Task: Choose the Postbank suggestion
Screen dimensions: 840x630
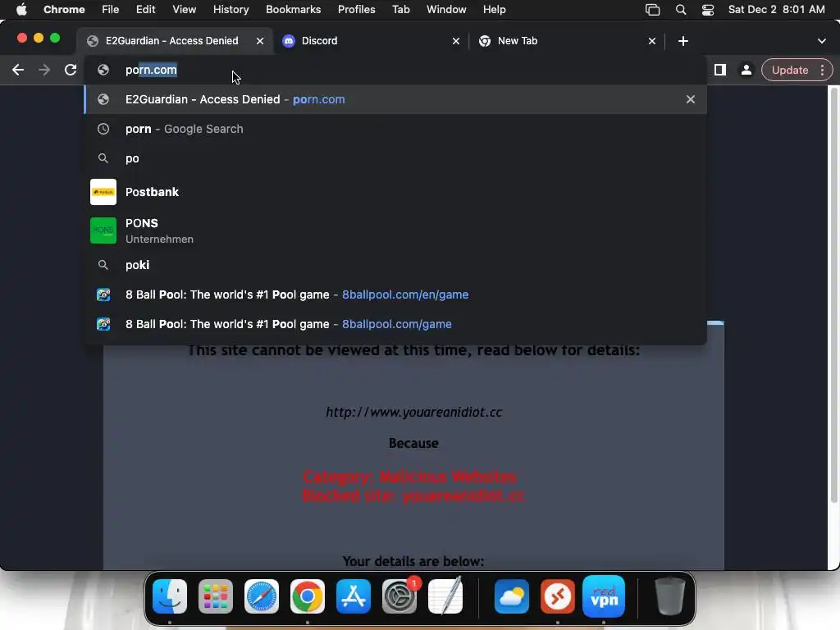Action: pyautogui.click(x=395, y=192)
